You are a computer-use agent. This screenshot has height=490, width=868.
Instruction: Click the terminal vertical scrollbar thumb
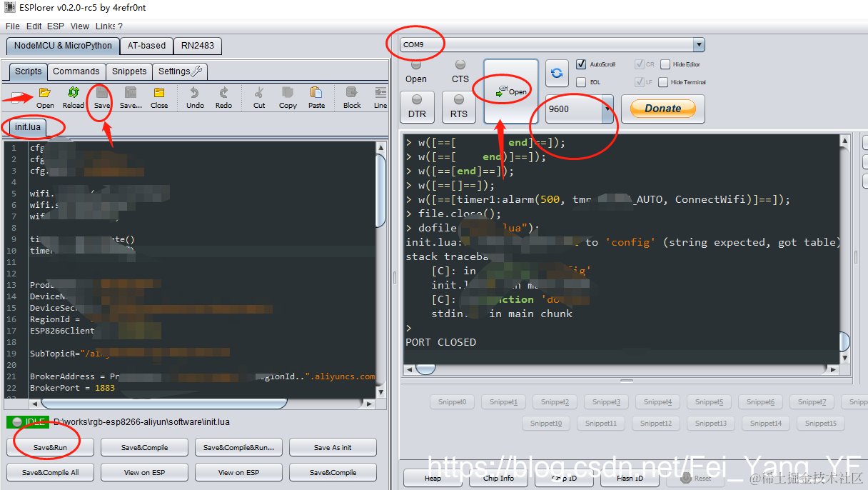pos(844,341)
